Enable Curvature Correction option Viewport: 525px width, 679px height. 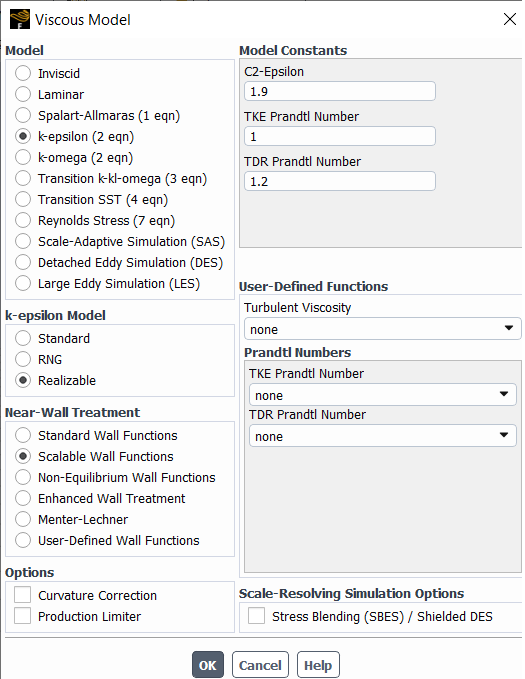(85, 595)
